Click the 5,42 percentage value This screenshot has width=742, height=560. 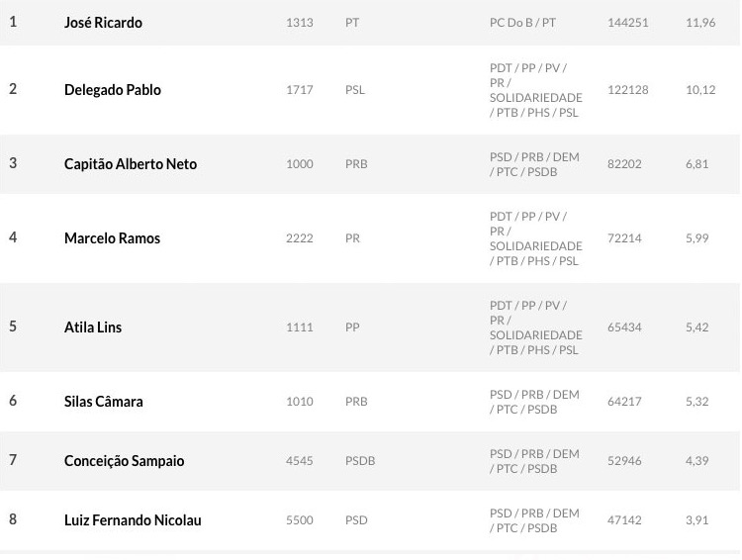[x=696, y=327]
